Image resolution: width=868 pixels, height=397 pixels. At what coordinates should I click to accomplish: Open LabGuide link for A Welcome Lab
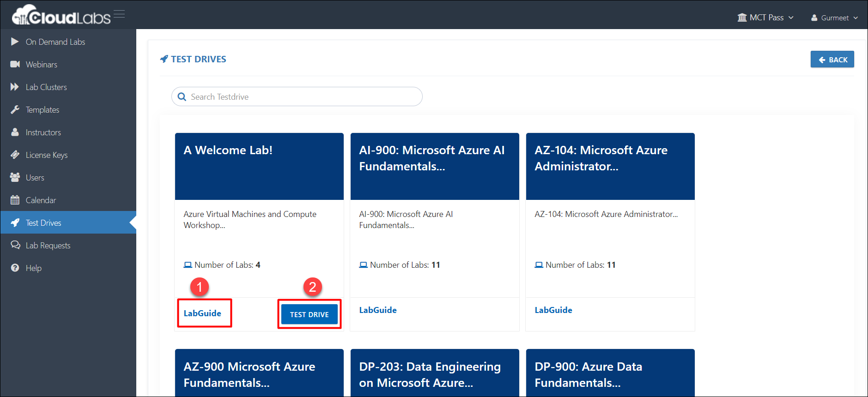(x=202, y=313)
